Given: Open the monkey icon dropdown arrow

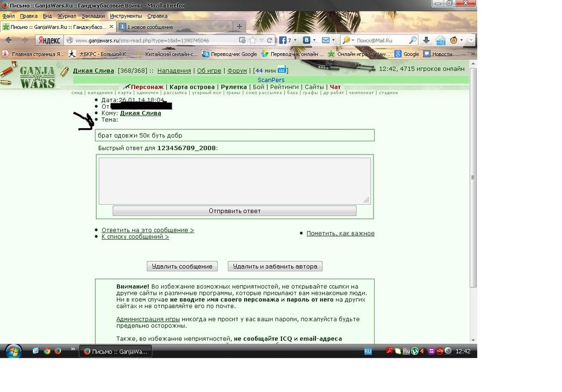Looking at the screenshot, I should coord(461,40).
